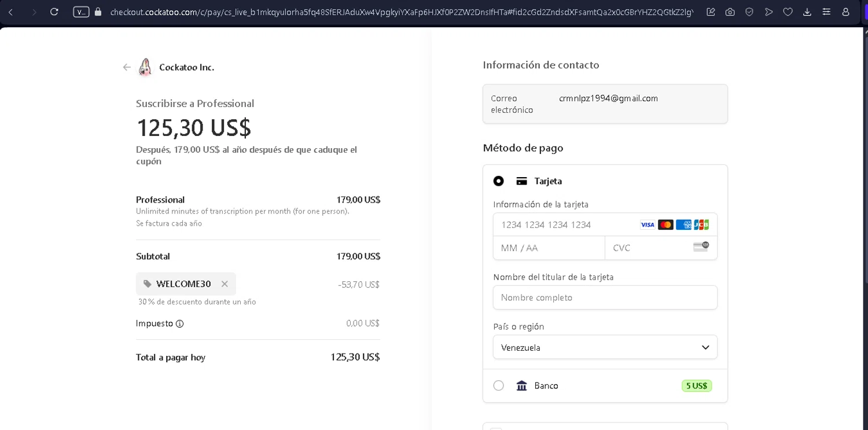Click the Se factura cada año text

pos(169,223)
